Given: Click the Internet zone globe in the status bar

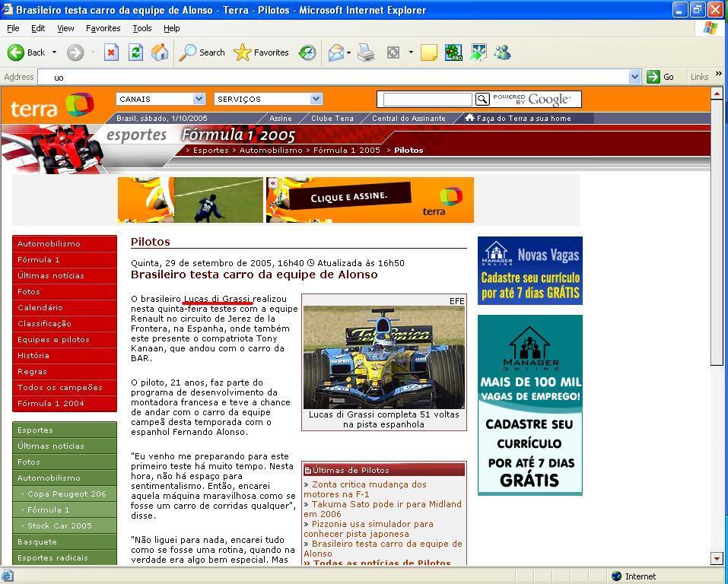Looking at the screenshot, I should click(616, 576).
